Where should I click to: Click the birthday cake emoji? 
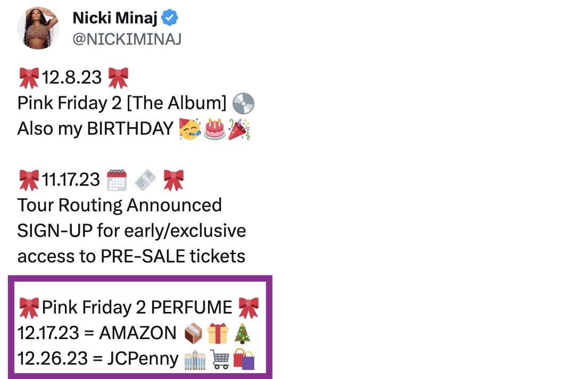point(214,129)
